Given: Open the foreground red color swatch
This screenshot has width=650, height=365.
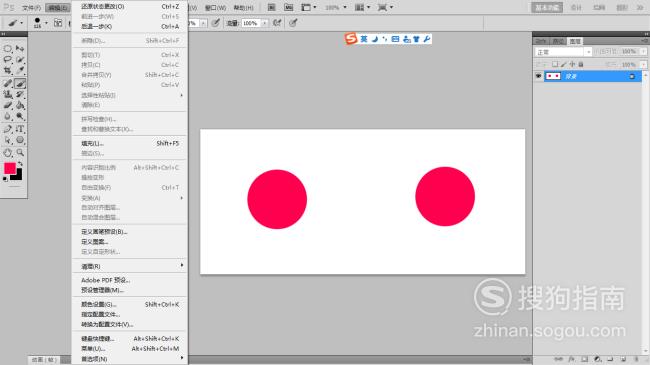Looking at the screenshot, I should pyautogui.click(x=10, y=168).
